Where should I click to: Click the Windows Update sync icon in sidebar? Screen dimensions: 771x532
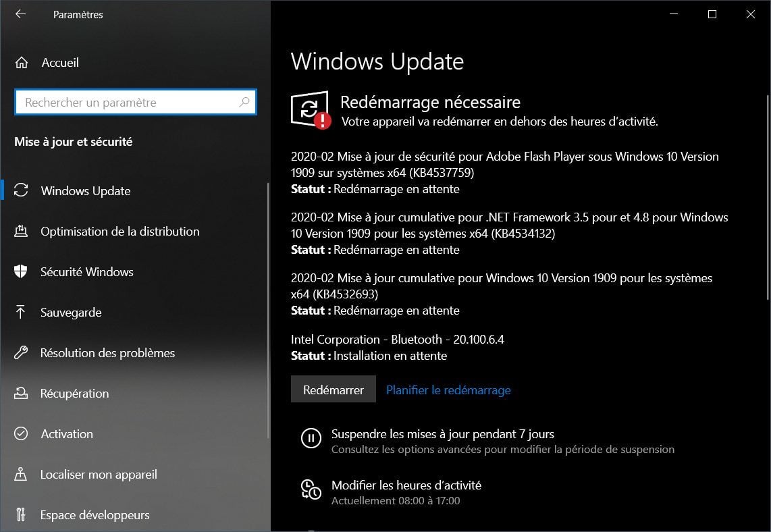(x=21, y=190)
